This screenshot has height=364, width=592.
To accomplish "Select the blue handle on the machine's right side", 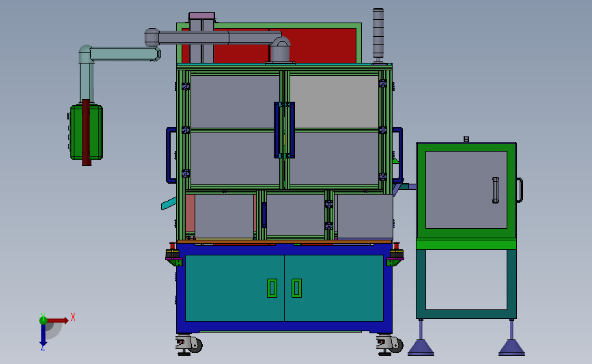I will [397, 155].
